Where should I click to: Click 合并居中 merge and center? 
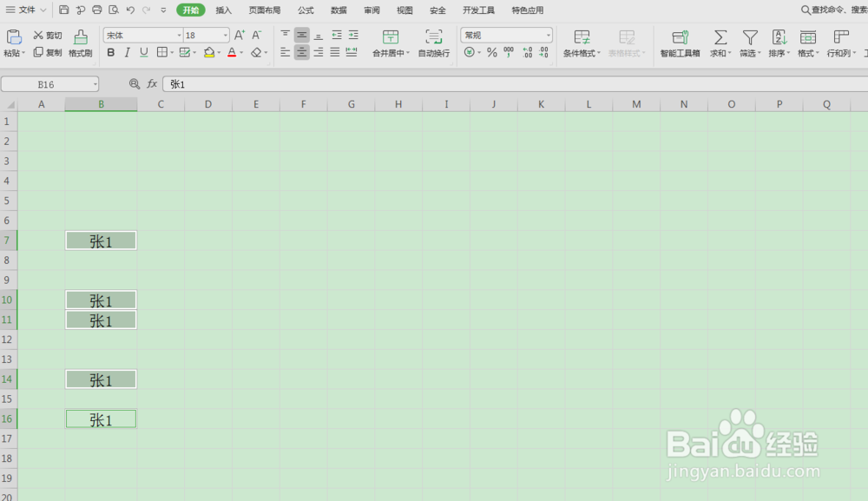(391, 43)
